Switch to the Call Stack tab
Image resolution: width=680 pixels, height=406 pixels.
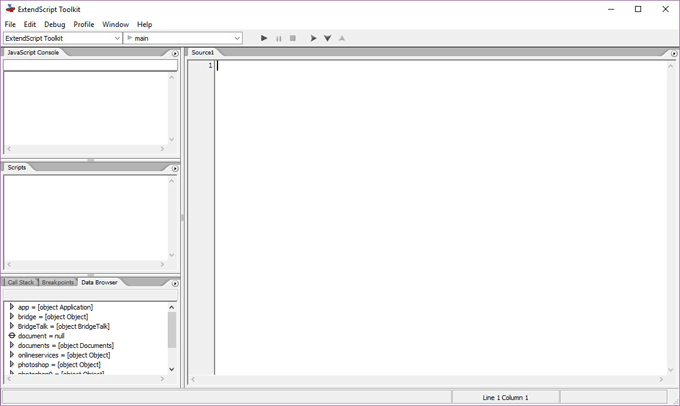(20, 283)
